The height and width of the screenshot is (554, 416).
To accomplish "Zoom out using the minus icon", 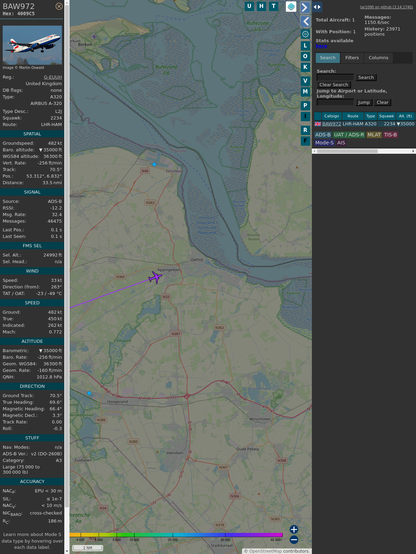I will pos(294,540).
